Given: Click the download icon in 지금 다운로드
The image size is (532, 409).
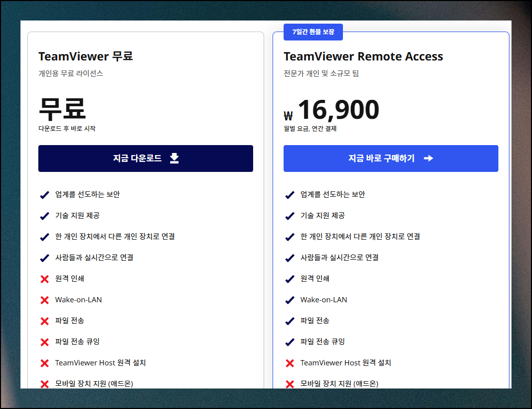Looking at the screenshot, I should (x=174, y=158).
